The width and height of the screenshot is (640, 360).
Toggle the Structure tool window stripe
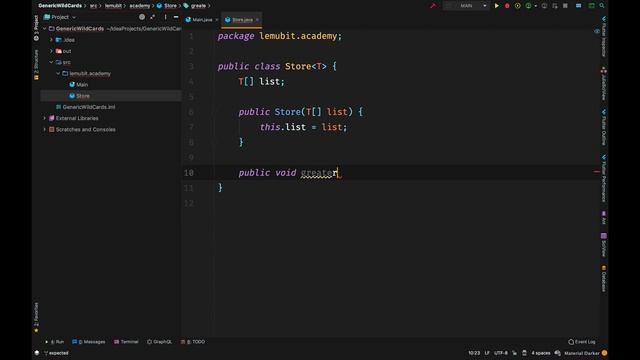[x=36, y=64]
